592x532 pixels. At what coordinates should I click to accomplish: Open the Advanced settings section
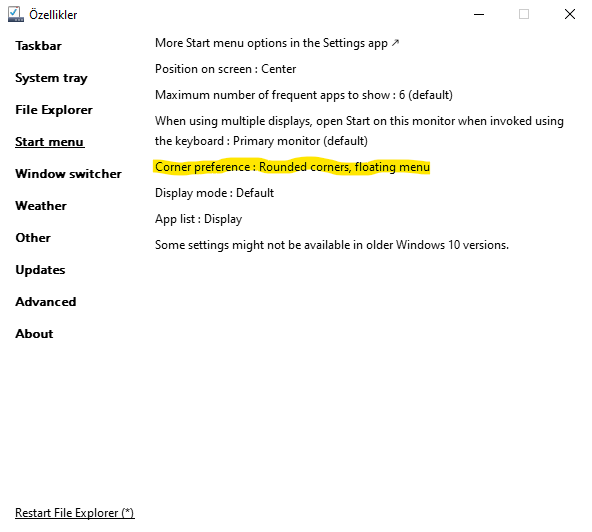45,302
